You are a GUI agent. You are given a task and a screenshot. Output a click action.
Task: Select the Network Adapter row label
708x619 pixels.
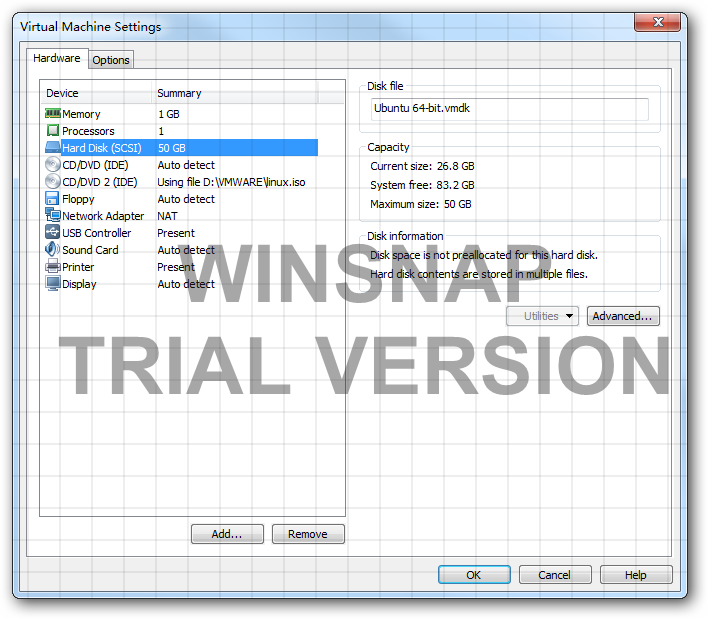tap(103, 216)
